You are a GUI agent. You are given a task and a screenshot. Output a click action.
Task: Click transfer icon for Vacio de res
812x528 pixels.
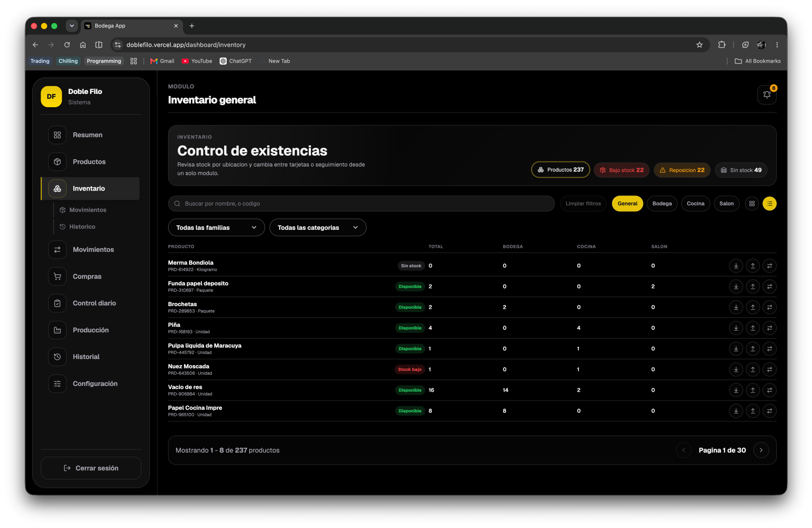pos(770,390)
